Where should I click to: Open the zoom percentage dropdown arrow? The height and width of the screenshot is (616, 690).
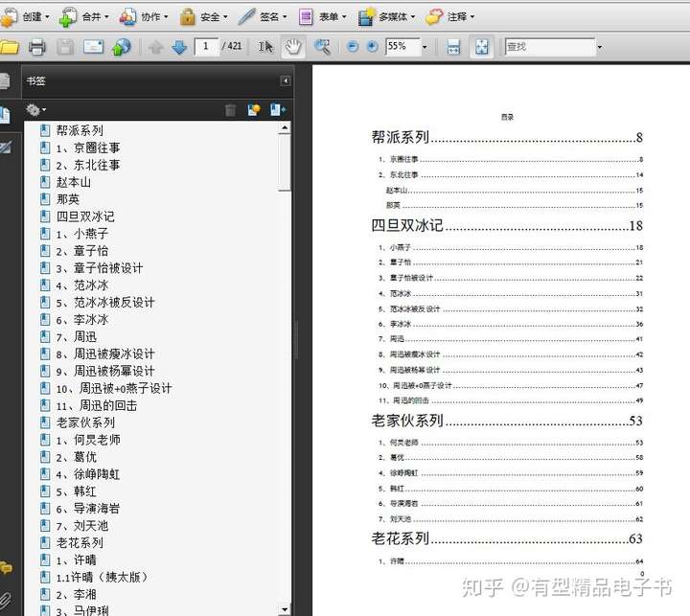425,47
